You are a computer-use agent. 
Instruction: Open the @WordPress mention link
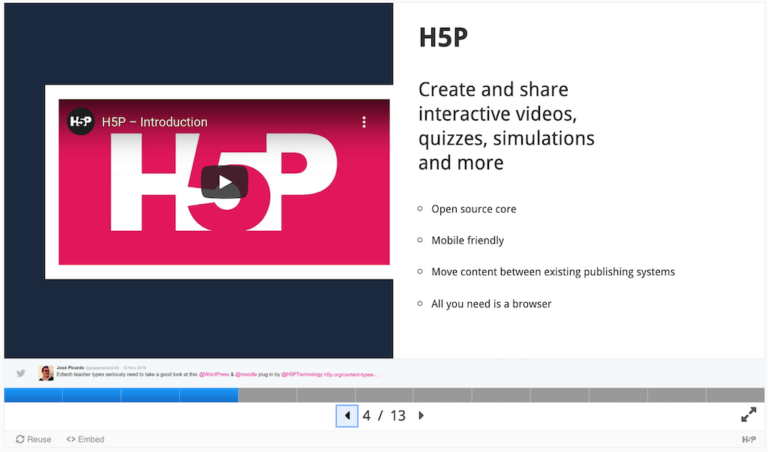(214, 375)
